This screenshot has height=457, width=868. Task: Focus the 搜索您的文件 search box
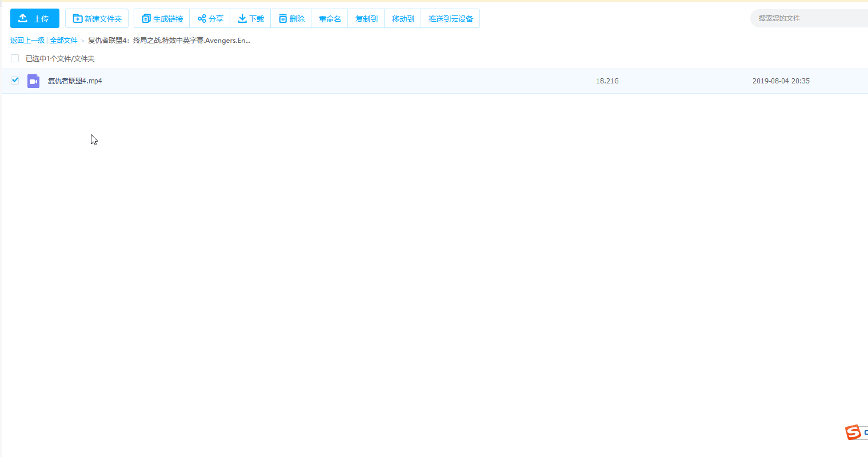point(809,18)
